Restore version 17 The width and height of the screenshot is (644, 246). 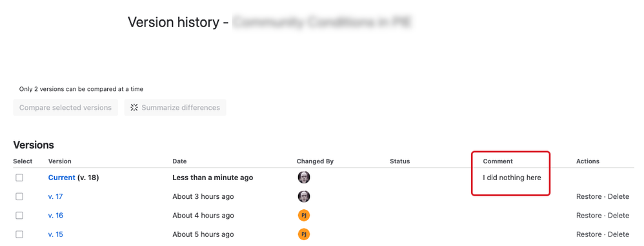[589, 197]
